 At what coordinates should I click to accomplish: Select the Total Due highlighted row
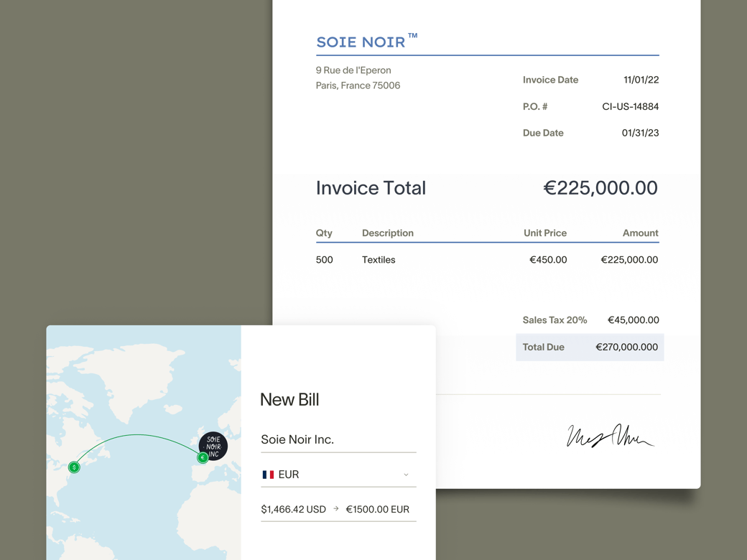[590, 347]
